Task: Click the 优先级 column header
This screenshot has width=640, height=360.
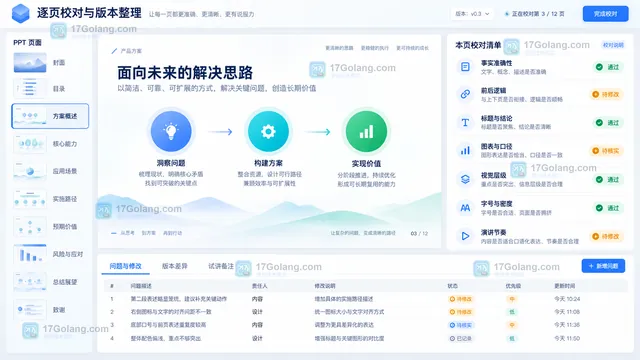Action: [513, 286]
